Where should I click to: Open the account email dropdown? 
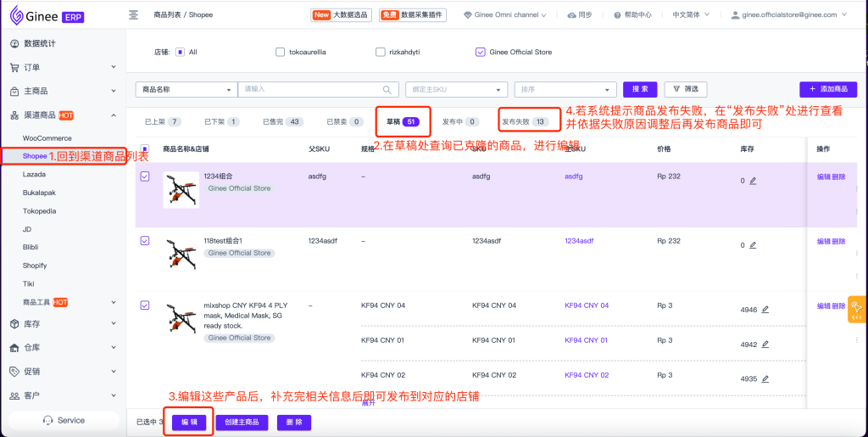click(x=789, y=15)
